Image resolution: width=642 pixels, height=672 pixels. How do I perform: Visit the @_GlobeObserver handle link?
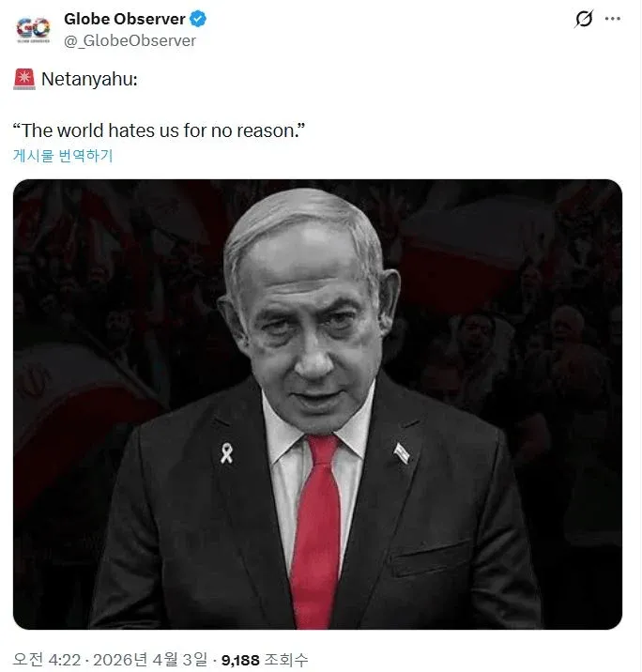tap(130, 40)
